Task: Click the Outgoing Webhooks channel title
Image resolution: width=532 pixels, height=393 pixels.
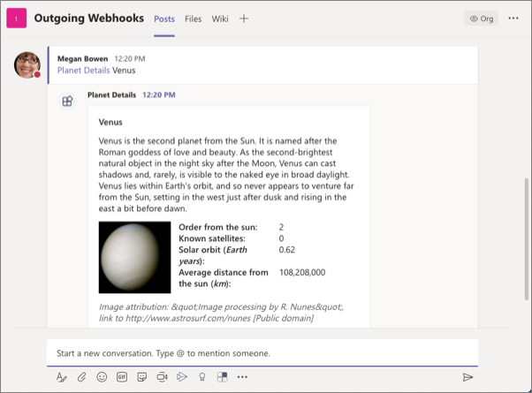Action: click(x=89, y=18)
